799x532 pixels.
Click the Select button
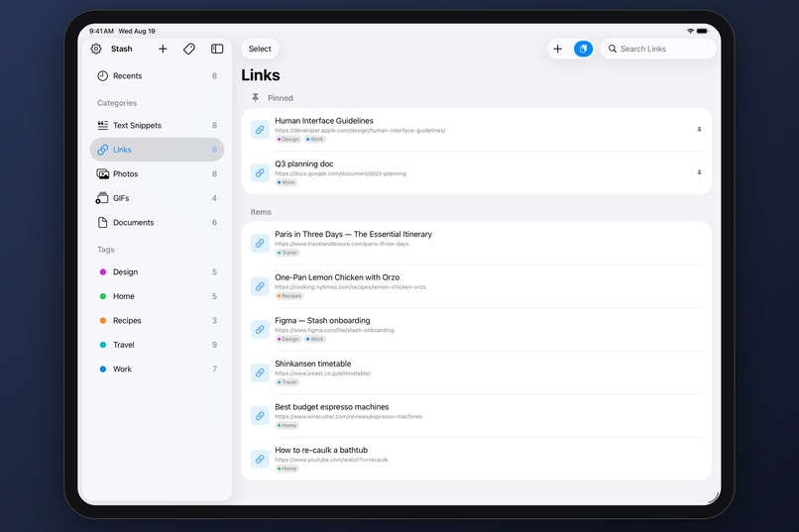260,49
